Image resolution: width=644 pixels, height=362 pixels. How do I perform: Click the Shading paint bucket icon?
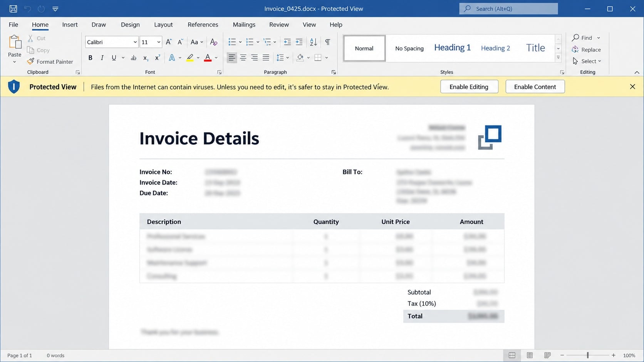coord(300,58)
